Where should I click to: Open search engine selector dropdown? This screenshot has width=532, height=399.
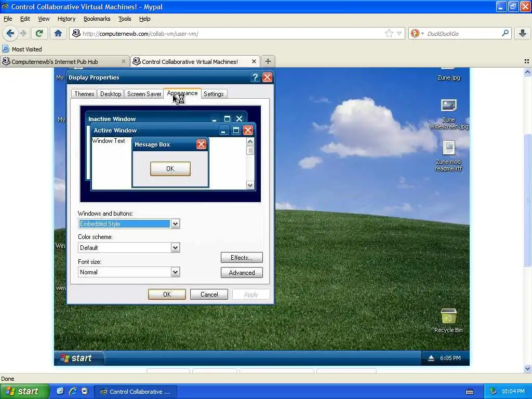(417, 33)
